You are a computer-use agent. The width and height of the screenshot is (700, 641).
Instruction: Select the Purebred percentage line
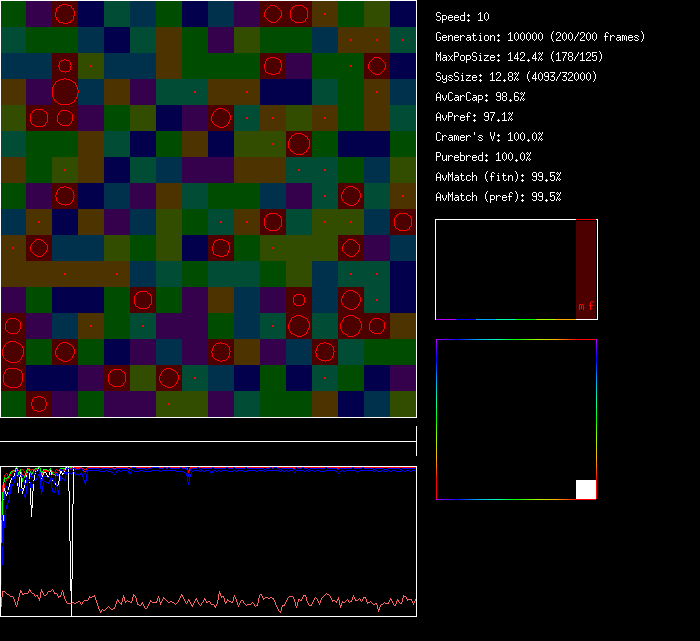[x=484, y=157]
